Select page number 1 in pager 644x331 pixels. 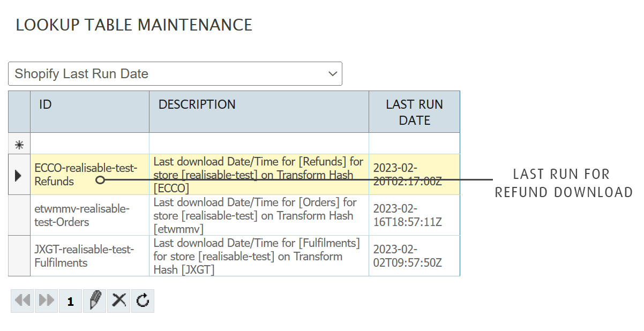pyautogui.click(x=70, y=301)
